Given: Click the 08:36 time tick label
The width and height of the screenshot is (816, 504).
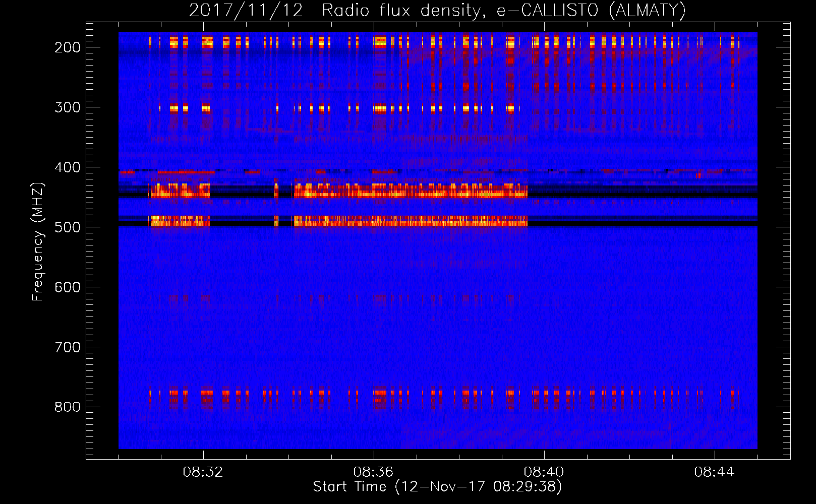Looking at the screenshot, I should click(x=373, y=472).
